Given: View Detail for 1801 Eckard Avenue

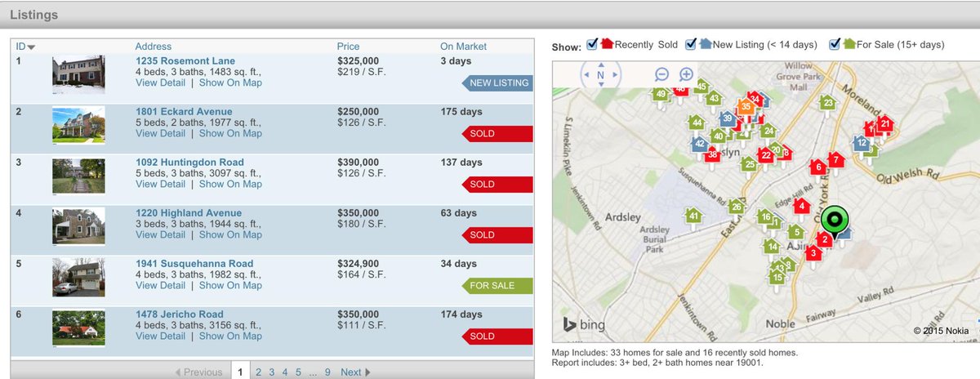Looking at the screenshot, I should [161, 133].
